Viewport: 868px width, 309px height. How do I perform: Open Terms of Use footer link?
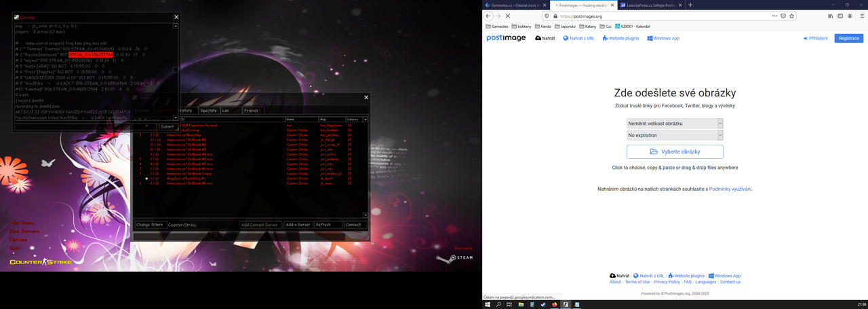click(637, 282)
